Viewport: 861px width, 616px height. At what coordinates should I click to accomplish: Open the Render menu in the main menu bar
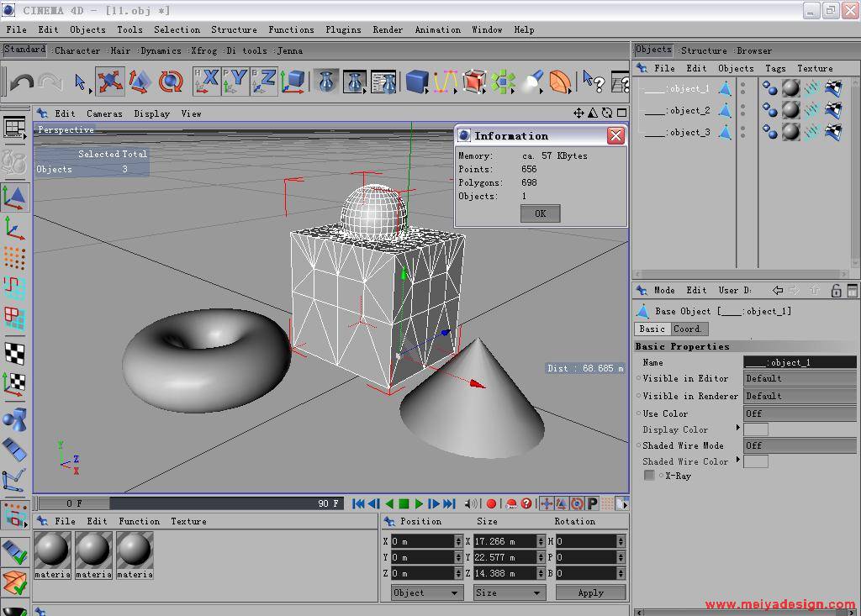pyautogui.click(x=388, y=29)
